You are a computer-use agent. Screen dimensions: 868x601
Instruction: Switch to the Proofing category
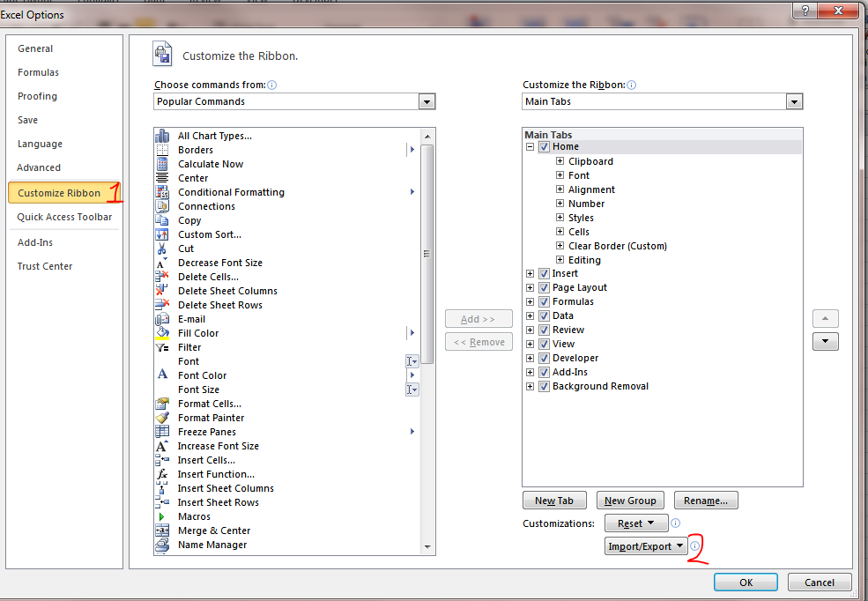click(x=37, y=96)
